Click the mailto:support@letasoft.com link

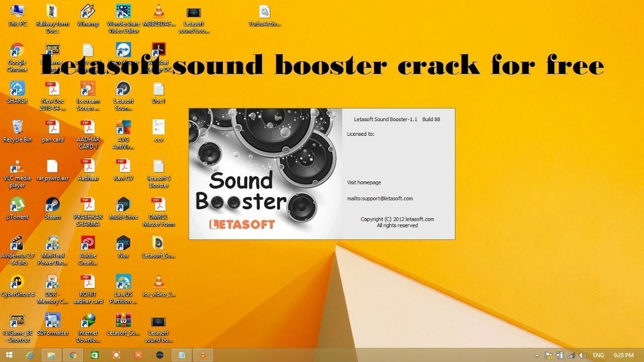[x=380, y=199]
